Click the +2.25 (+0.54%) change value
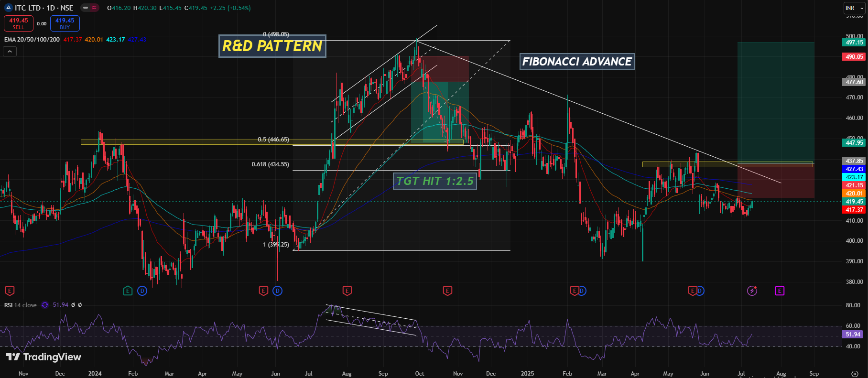Viewport: 868px width, 378px height. pos(230,8)
